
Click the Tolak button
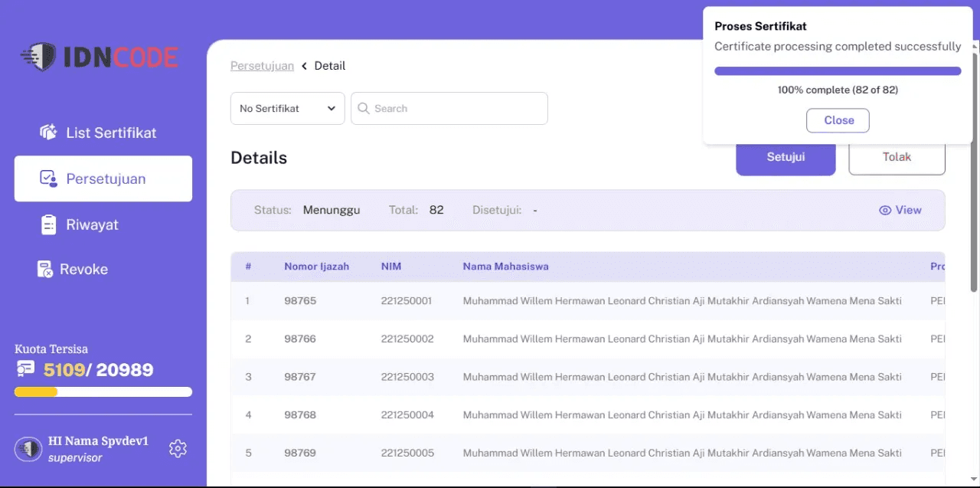click(x=897, y=157)
